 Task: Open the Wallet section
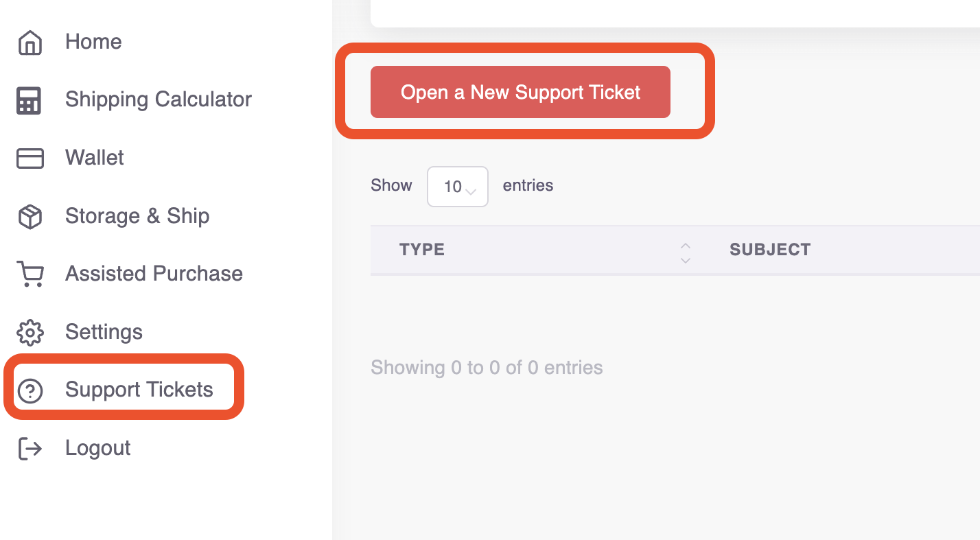coord(95,158)
